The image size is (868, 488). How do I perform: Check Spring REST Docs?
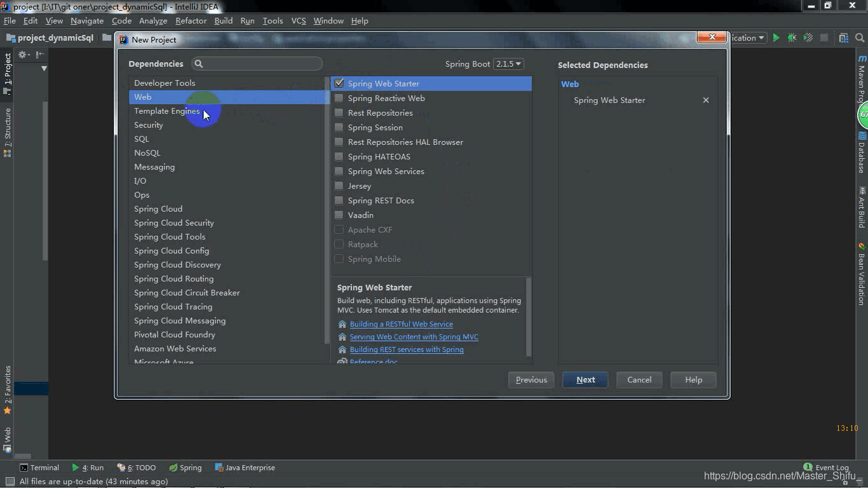coord(339,200)
